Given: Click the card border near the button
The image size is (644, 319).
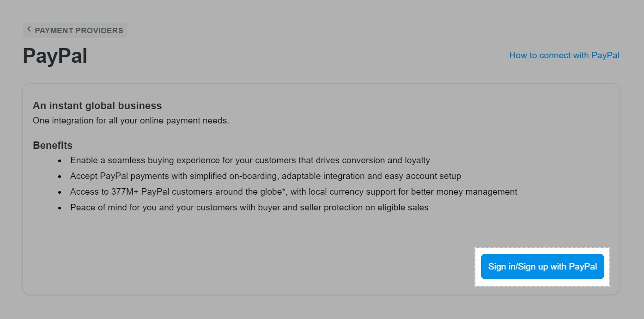Looking at the screenshot, I should tap(619, 266).
